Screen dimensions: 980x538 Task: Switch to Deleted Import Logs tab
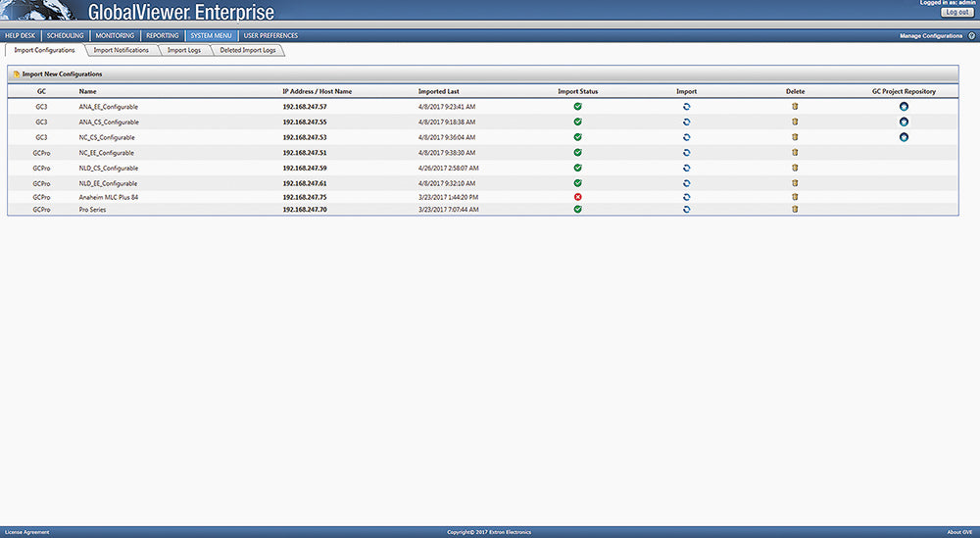[248, 50]
